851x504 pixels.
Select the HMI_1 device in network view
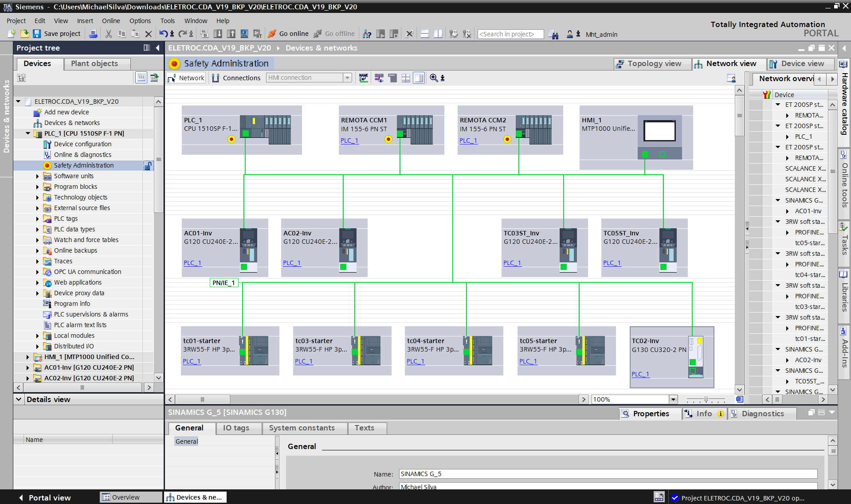tap(636, 137)
